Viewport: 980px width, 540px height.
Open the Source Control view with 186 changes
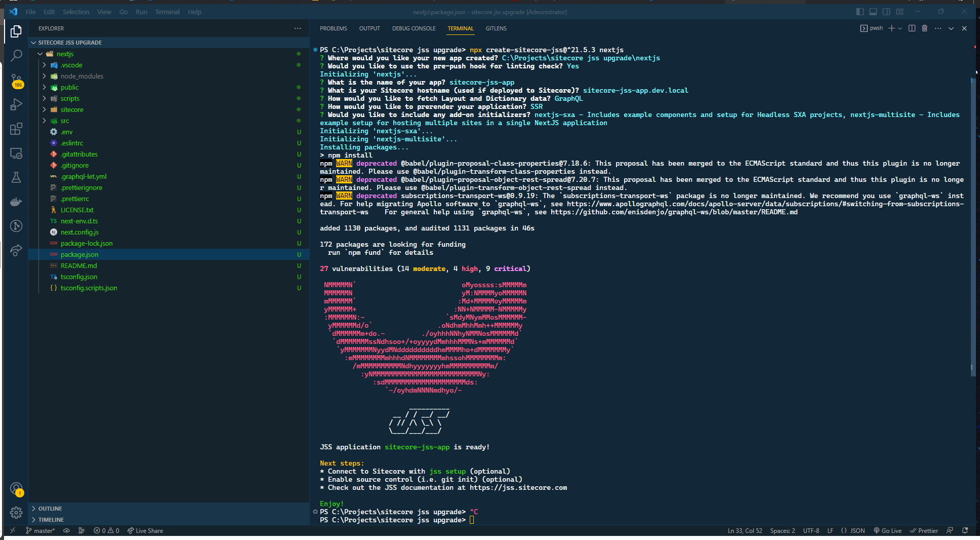16,80
